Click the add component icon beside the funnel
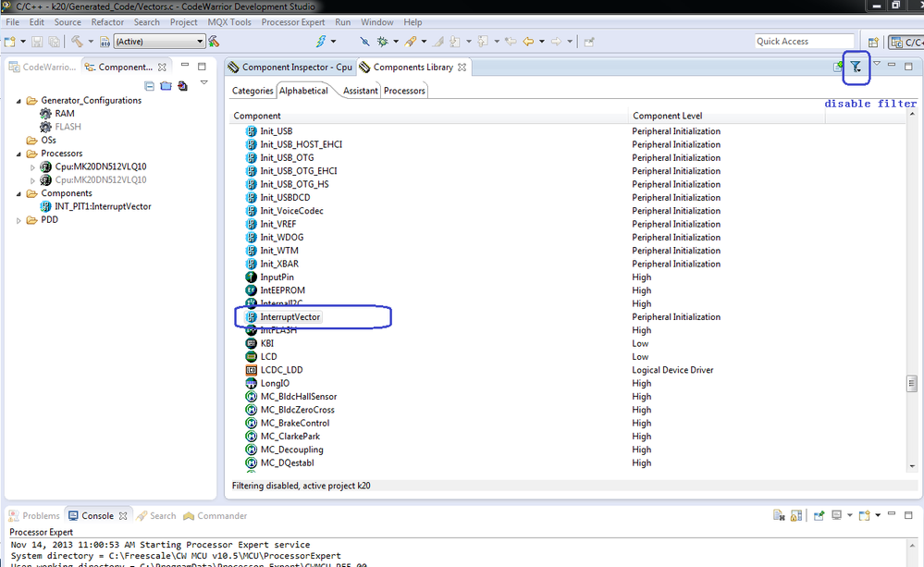 (838, 68)
